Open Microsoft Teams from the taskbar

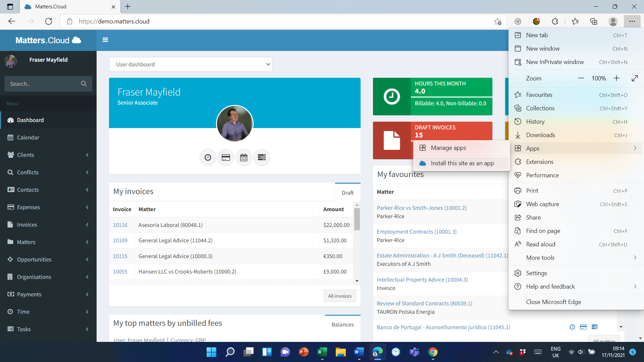click(414, 352)
